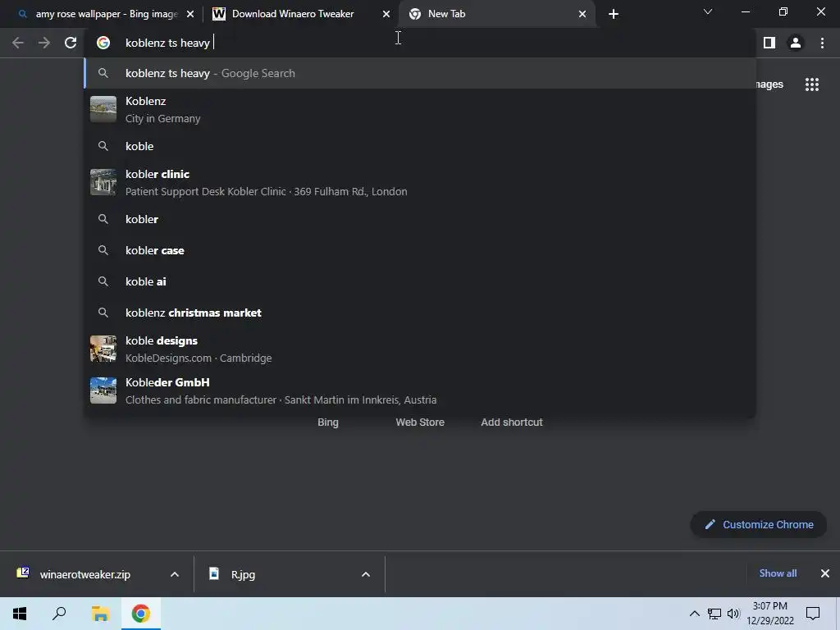Select the kobler clinic suggestion
840x630 pixels.
[x=420, y=183]
